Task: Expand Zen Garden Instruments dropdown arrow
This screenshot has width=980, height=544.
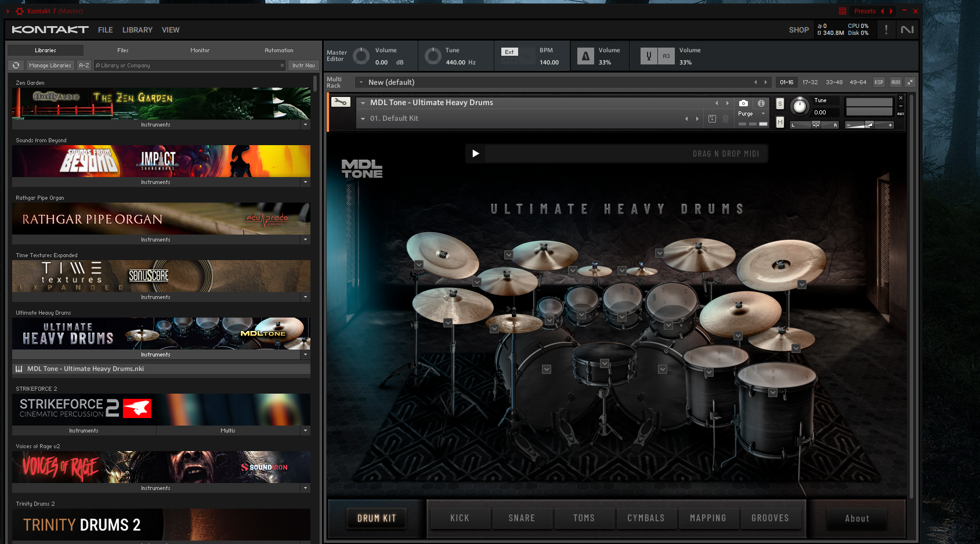Action: point(305,125)
